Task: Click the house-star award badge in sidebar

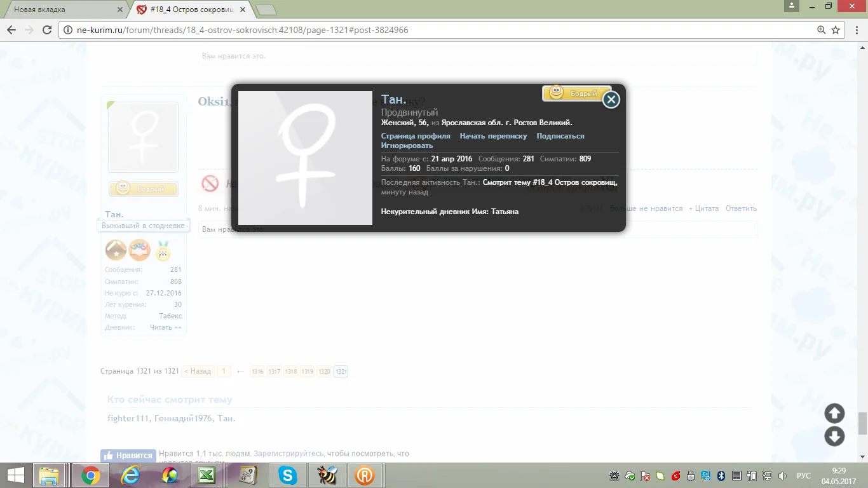Action: 116,250
